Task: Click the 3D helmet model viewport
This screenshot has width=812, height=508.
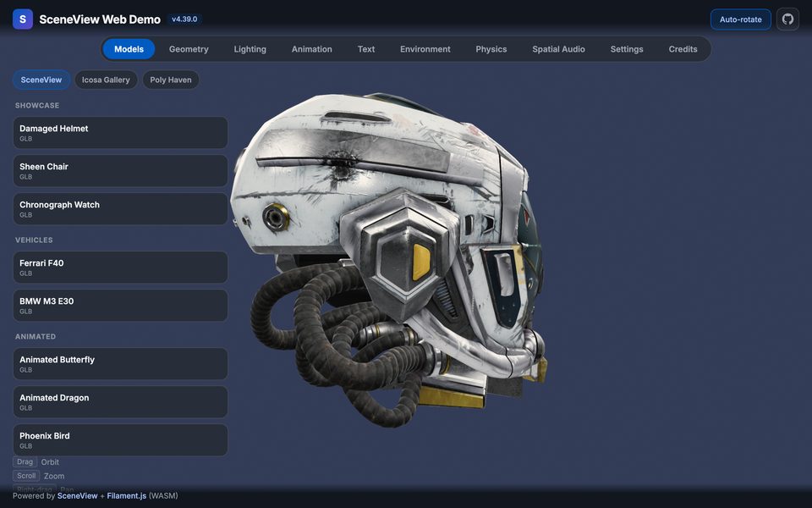Action: [x=388, y=259]
